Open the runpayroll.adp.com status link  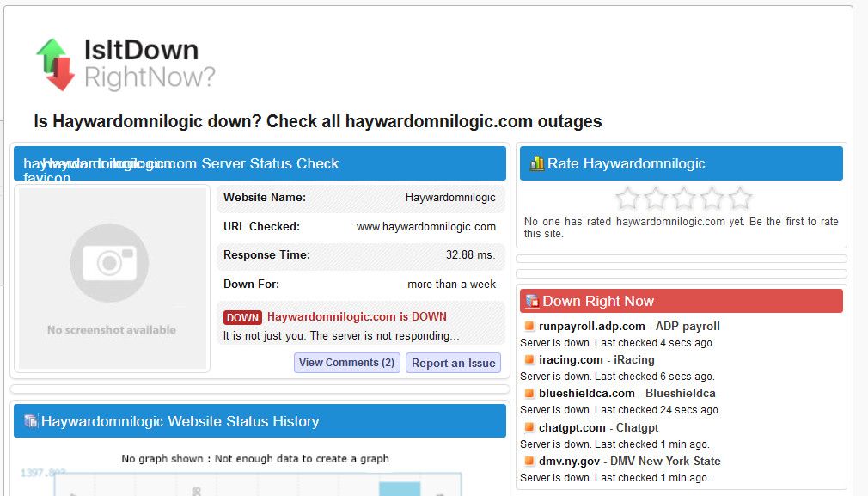tap(591, 327)
